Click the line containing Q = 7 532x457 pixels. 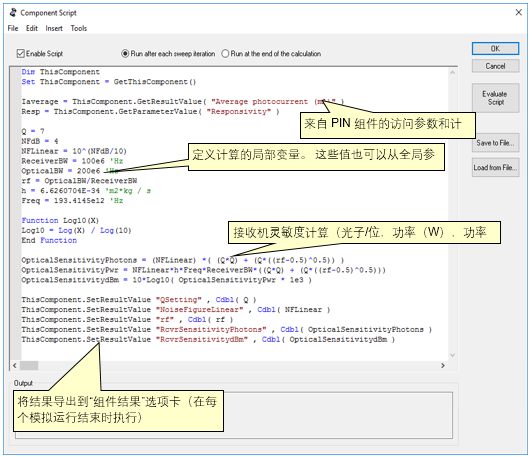[33, 131]
